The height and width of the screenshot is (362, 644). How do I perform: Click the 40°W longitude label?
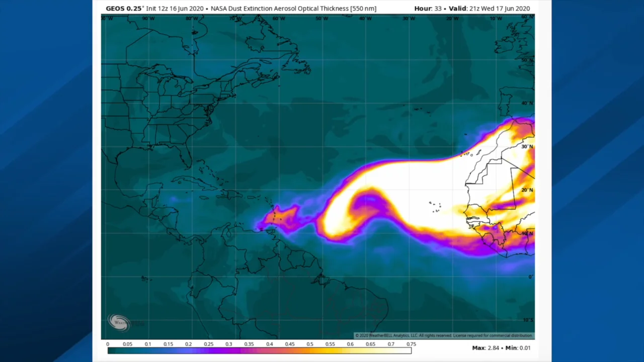[x=366, y=19]
